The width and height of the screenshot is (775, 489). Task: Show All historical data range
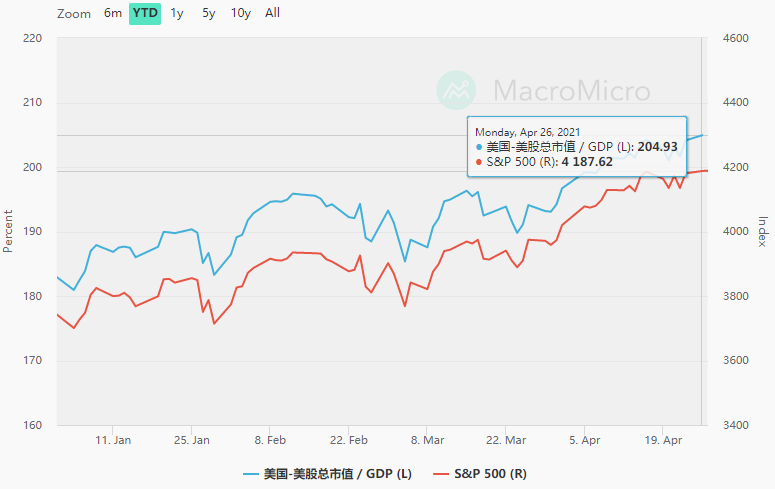pos(272,13)
